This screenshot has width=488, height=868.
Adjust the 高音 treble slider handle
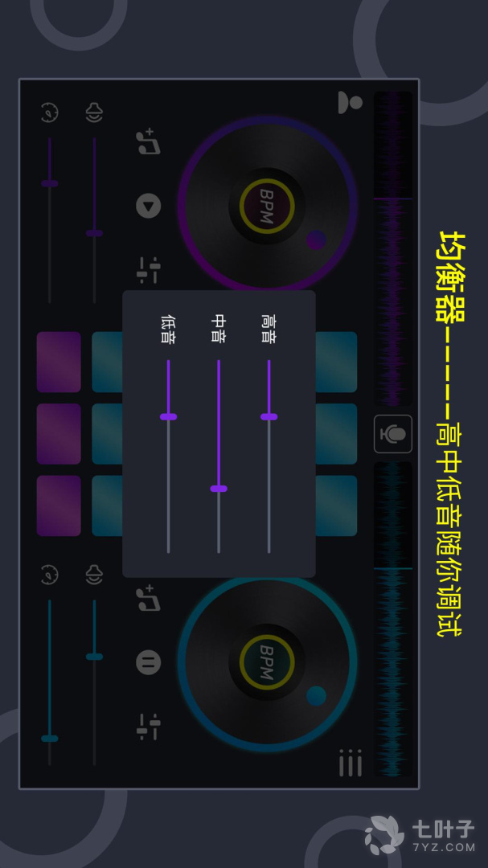(x=269, y=416)
